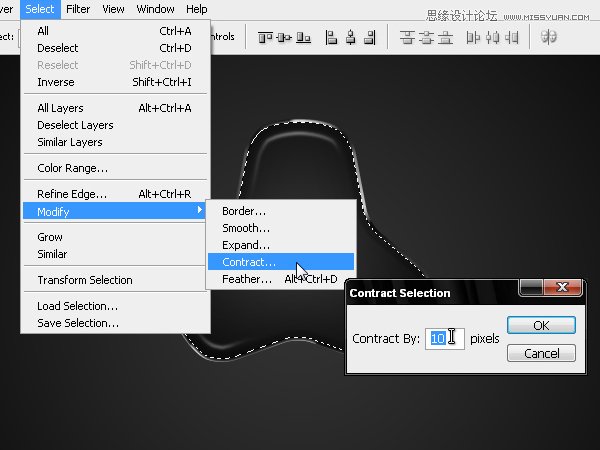Image resolution: width=600 pixels, height=450 pixels.
Task: Choose Deselect Layers menu entry
Action: [x=115, y=125]
